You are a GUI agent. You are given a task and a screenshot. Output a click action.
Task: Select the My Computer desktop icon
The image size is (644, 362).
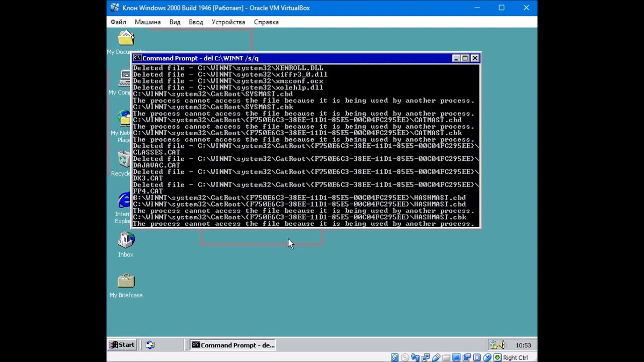pos(121,83)
